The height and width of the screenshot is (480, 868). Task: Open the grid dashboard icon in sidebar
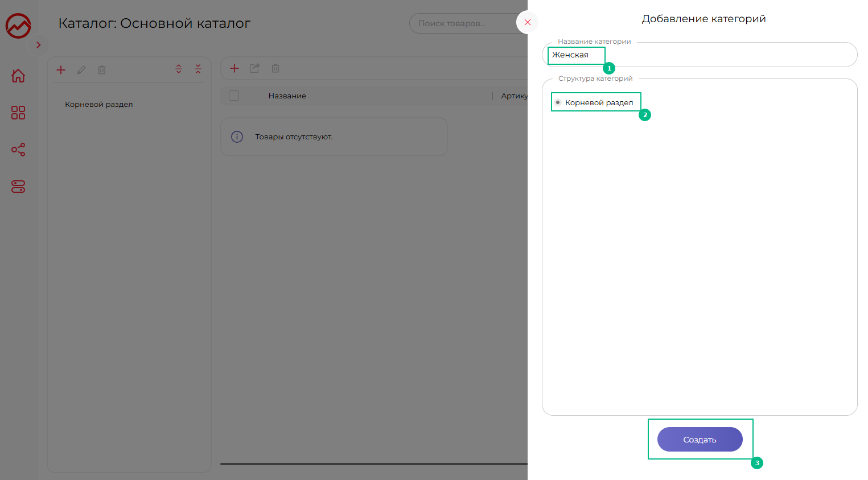pos(18,113)
